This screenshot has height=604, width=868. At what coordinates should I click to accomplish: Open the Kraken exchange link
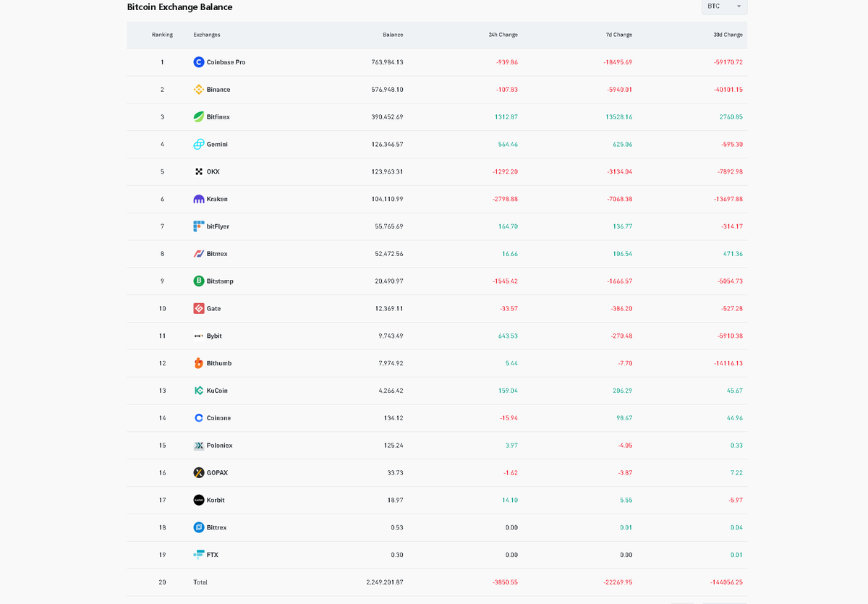[x=217, y=199]
